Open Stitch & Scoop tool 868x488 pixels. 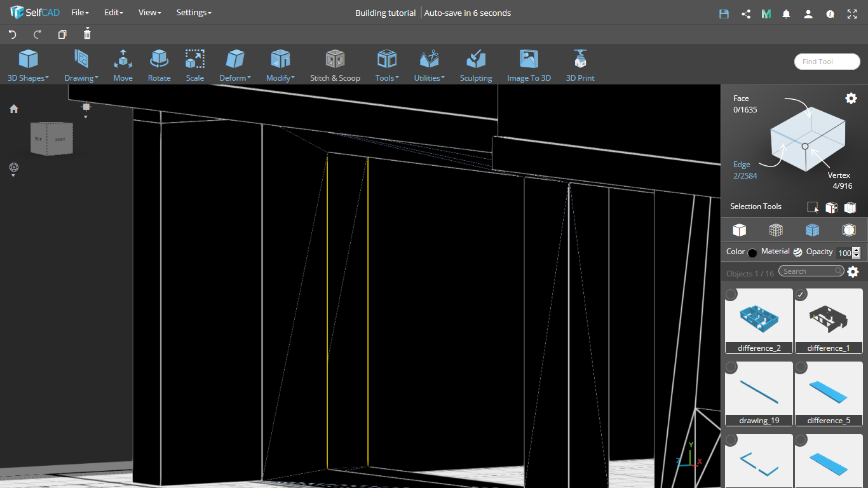tap(335, 66)
